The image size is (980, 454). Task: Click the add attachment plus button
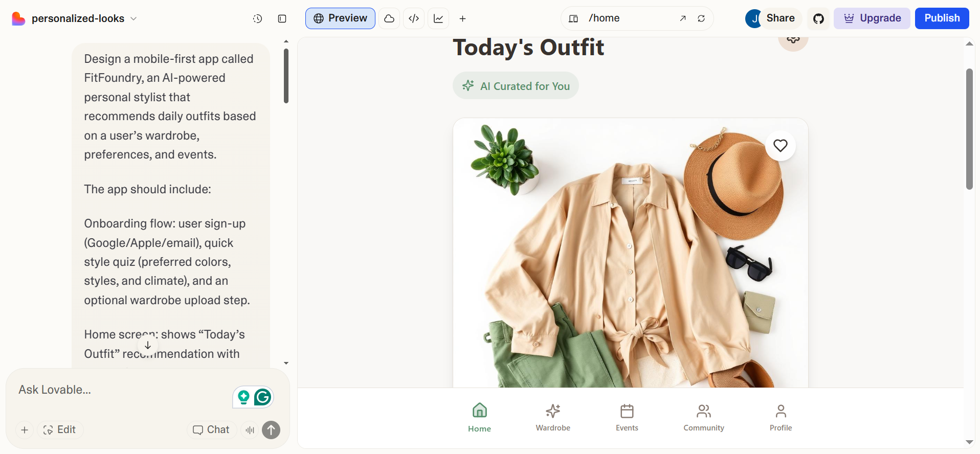[x=25, y=430]
